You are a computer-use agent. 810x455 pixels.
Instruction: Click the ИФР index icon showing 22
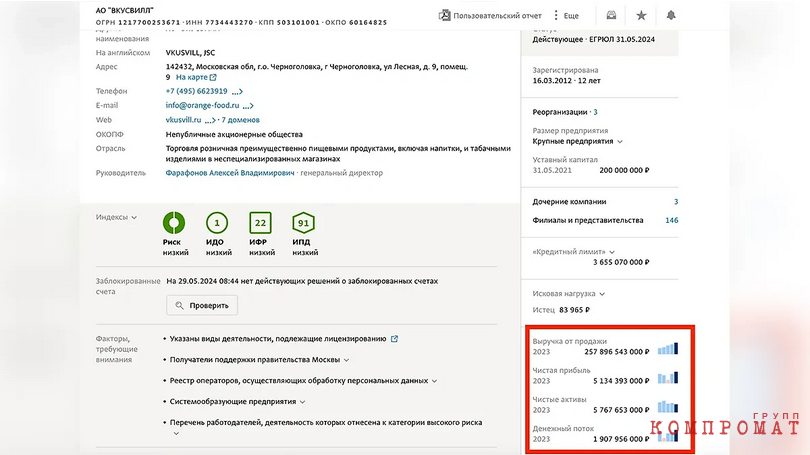[x=260, y=223]
